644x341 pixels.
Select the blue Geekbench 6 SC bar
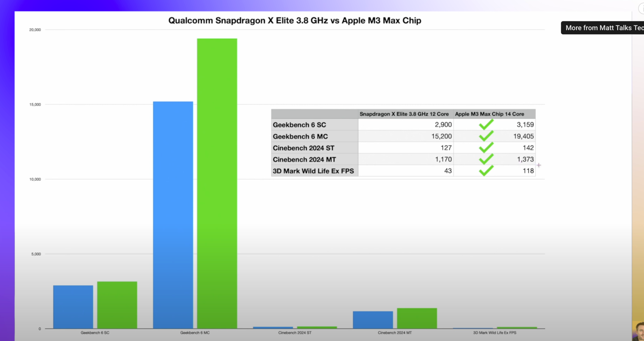(x=73, y=307)
